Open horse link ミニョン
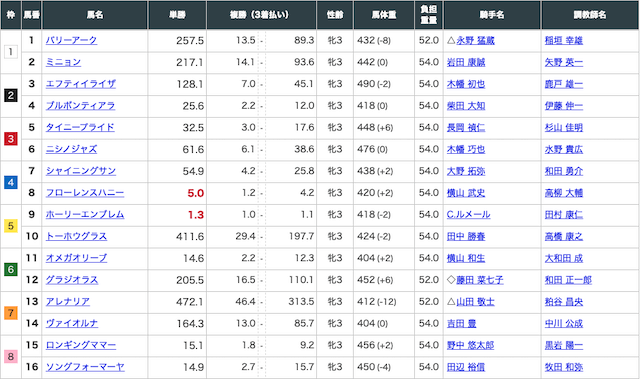Image resolution: width=640 pixels, height=379 pixels. pos(63,62)
